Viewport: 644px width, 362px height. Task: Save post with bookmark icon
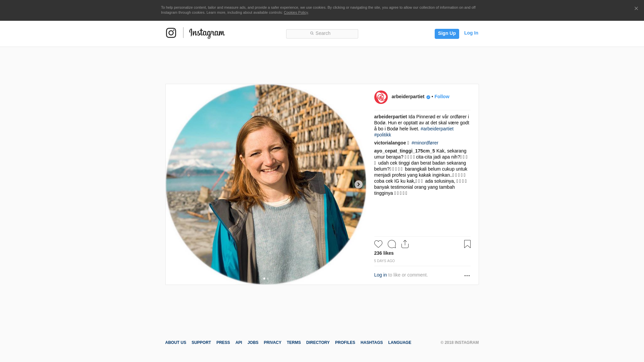[x=467, y=244]
